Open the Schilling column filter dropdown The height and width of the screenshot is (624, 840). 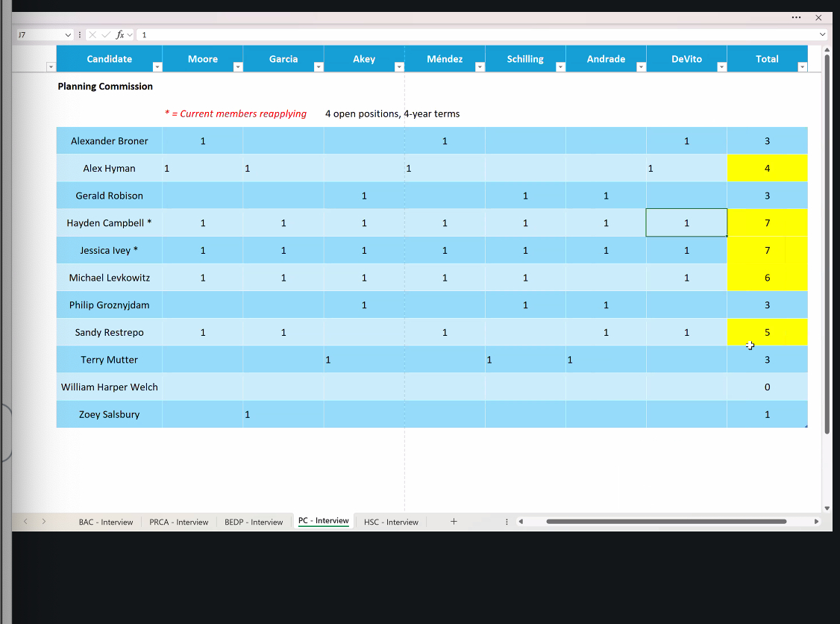pos(560,67)
